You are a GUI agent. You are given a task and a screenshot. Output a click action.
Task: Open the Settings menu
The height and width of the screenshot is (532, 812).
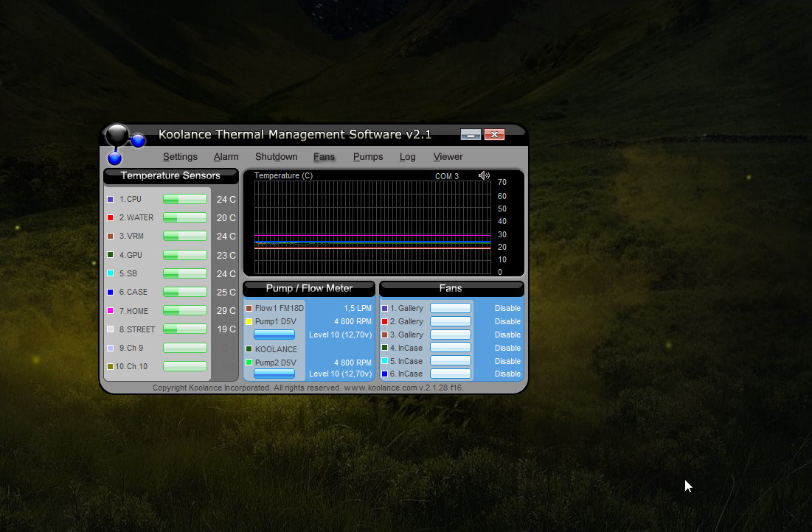(180, 157)
